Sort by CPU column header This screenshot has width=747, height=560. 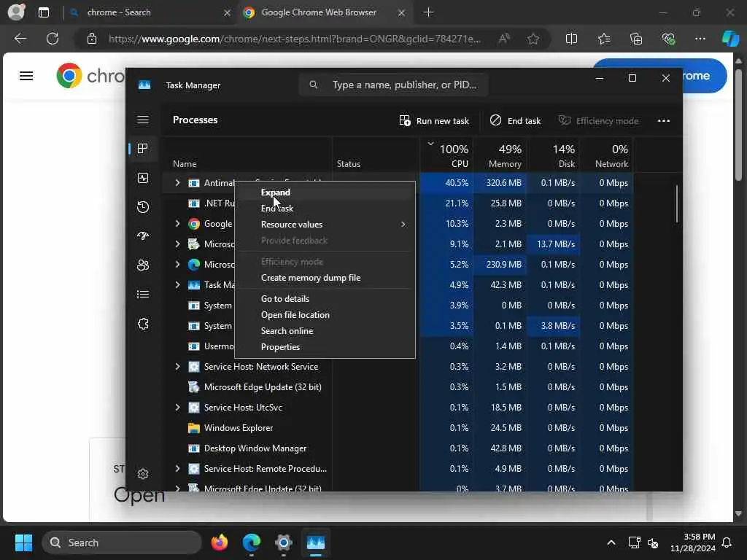(447, 155)
